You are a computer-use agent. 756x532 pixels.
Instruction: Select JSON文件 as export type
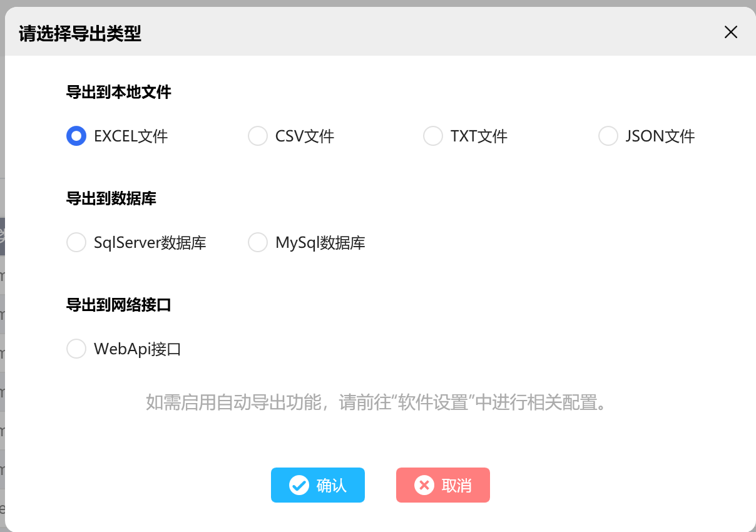(x=608, y=136)
